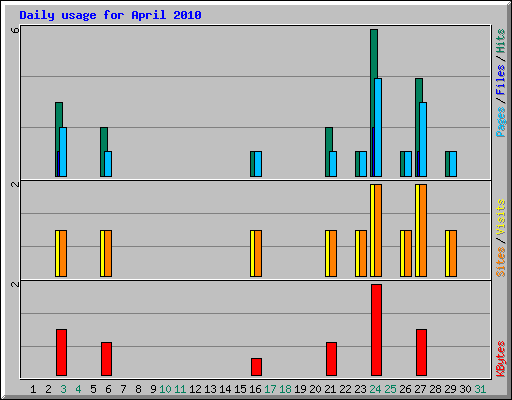The image size is (512, 400).
Task: Click day label "6" on the x-axis
Action: click(x=108, y=389)
